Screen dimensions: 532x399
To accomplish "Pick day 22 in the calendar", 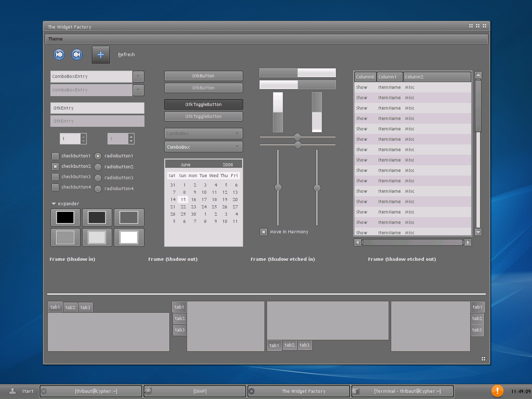I will [183, 207].
